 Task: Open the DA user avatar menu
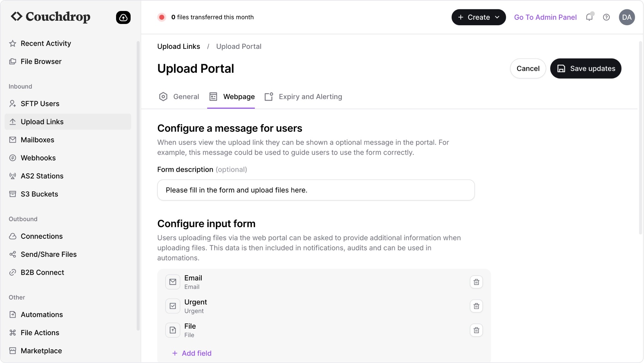click(627, 17)
